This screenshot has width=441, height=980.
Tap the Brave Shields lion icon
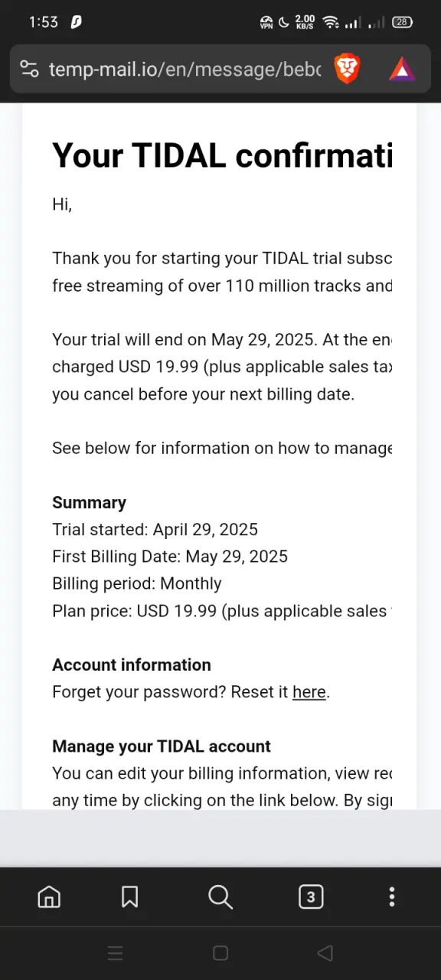347,70
